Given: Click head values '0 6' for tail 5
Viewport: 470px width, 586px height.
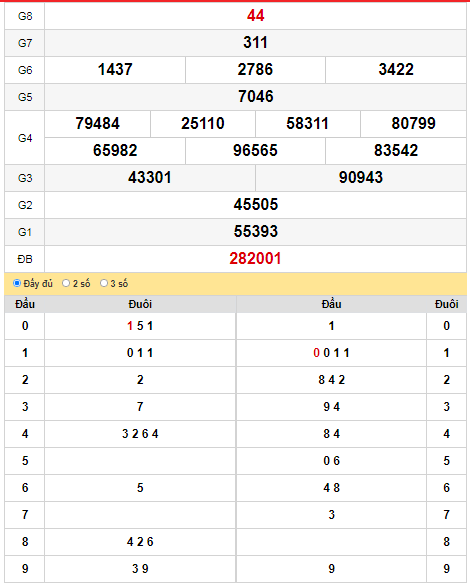Looking at the screenshot, I should 331,460.
